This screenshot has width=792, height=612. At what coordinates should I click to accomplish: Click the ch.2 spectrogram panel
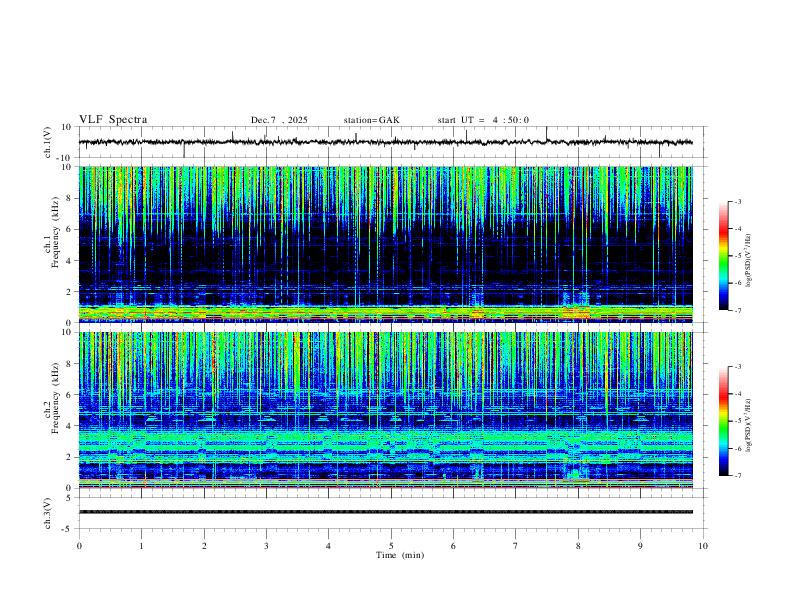[x=385, y=410]
